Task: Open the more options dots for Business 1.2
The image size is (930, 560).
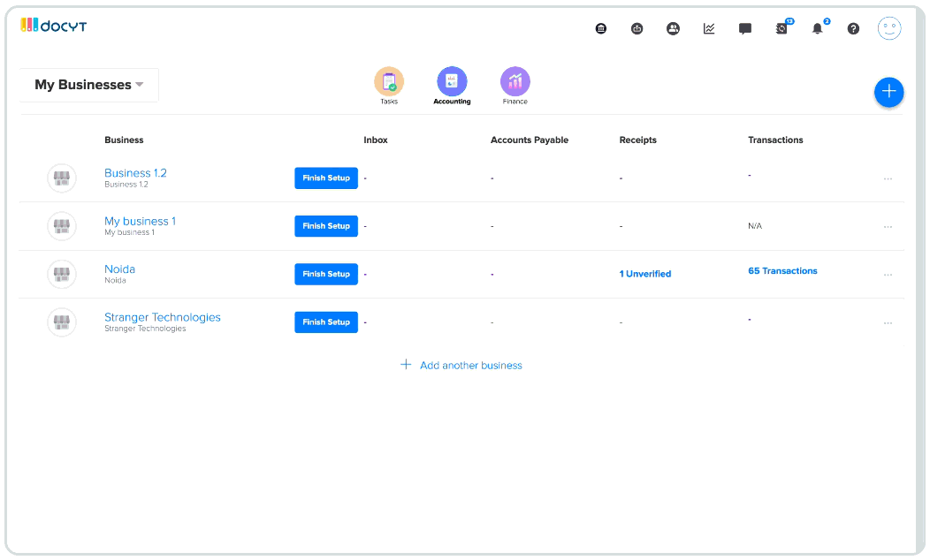Action: (888, 179)
